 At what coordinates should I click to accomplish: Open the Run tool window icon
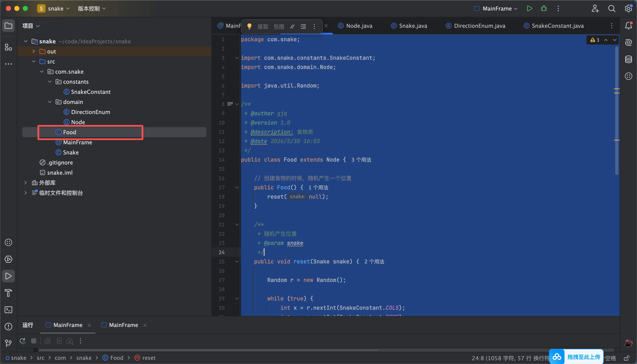point(8,276)
